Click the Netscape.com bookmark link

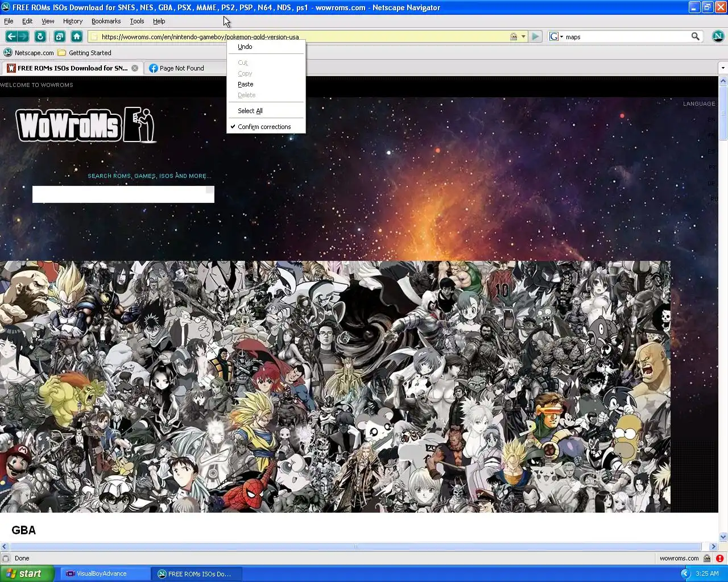[x=34, y=53]
